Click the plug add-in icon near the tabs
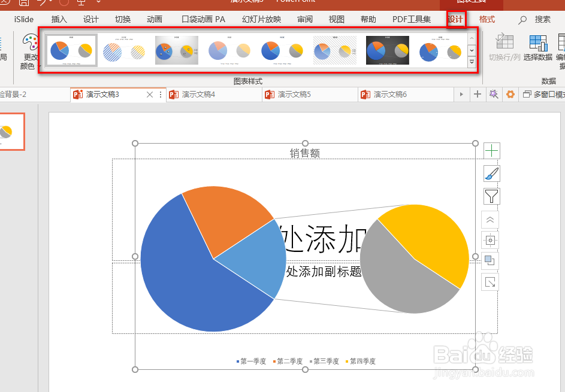565x392 pixels. pos(493,94)
